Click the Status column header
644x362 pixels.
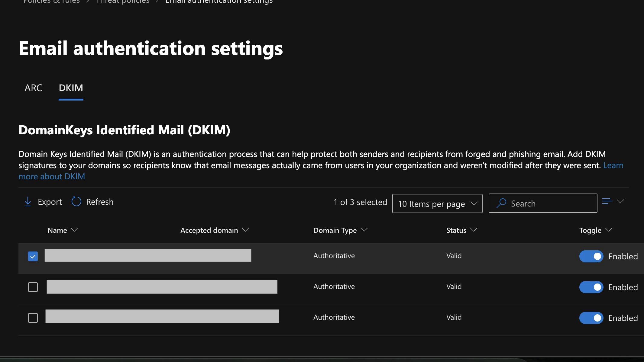(x=456, y=230)
